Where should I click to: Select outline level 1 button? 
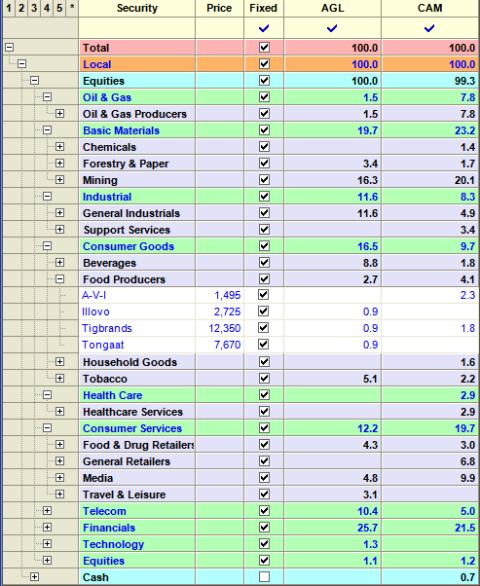coord(9,8)
